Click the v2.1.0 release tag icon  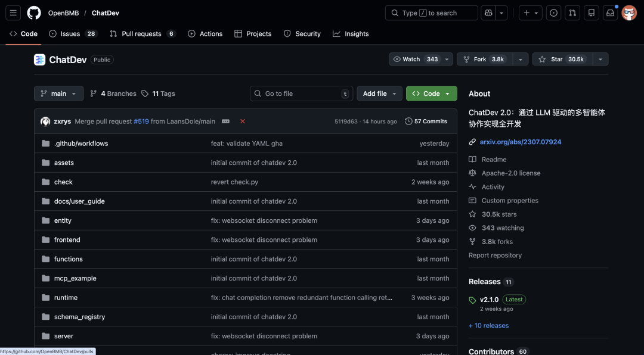[472, 300]
